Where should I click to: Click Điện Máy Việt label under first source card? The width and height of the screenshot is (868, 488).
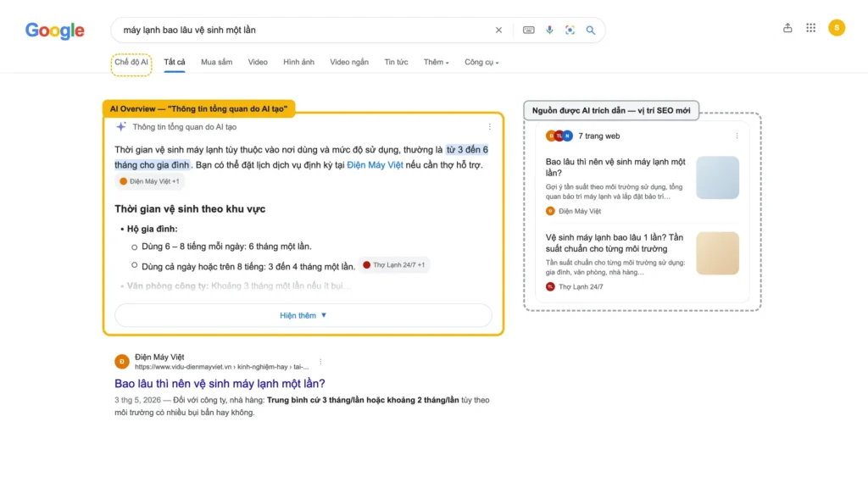click(x=580, y=211)
